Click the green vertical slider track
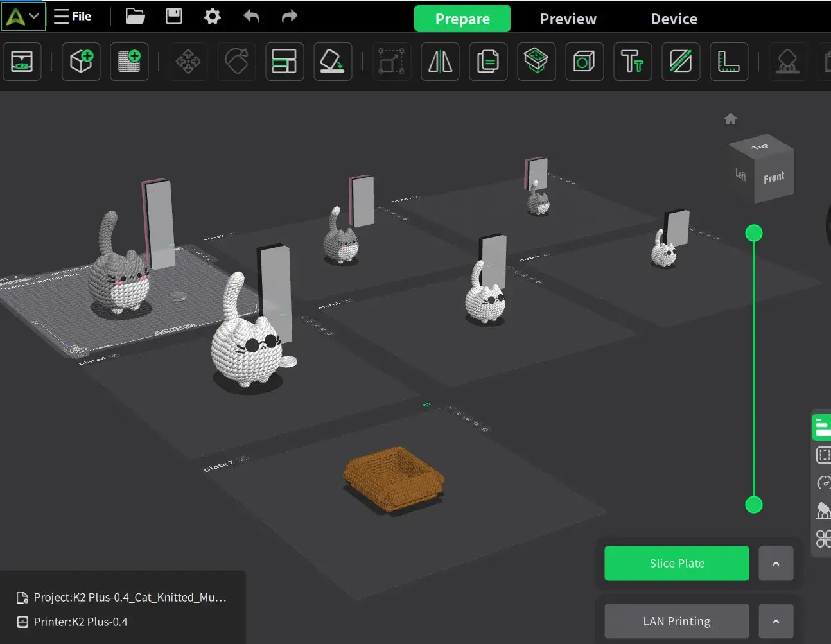 [x=754, y=369]
